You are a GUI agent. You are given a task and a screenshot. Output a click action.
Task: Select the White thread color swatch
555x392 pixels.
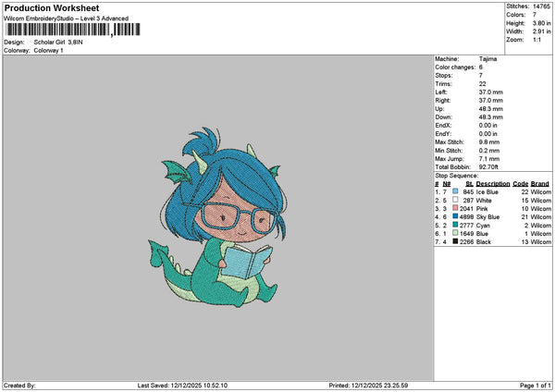point(455,200)
